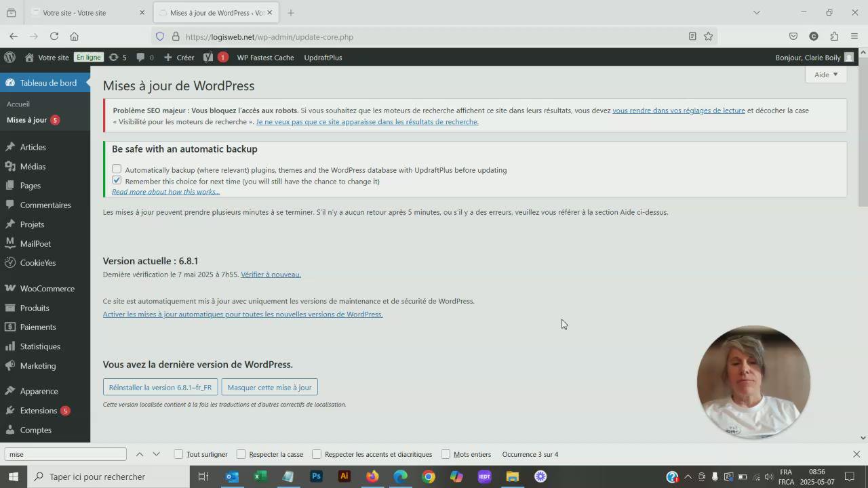Image resolution: width=868 pixels, height=488 pixels.
Task: Show hidden system tray icons
Action: pyautogui.click(x=688, y=476)
